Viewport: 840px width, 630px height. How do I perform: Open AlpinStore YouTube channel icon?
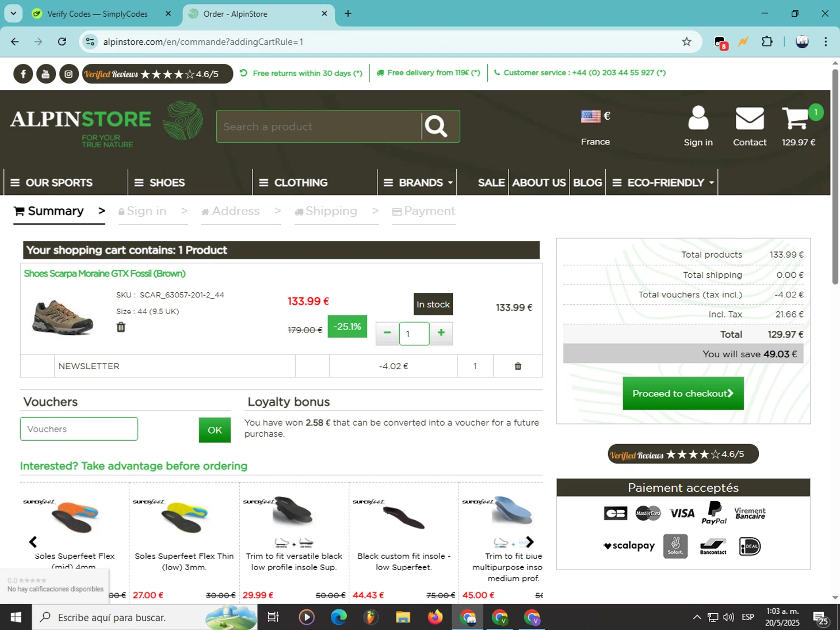pos(46,74)
